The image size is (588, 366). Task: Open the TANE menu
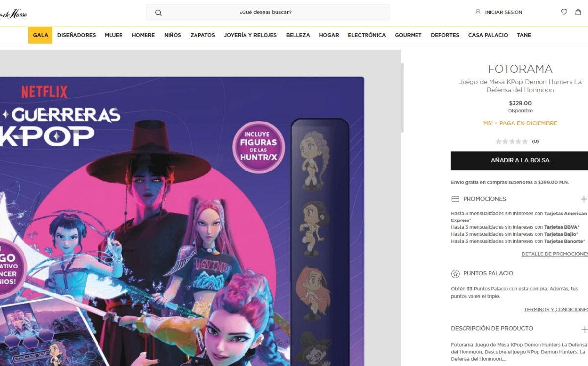[524, 35]
